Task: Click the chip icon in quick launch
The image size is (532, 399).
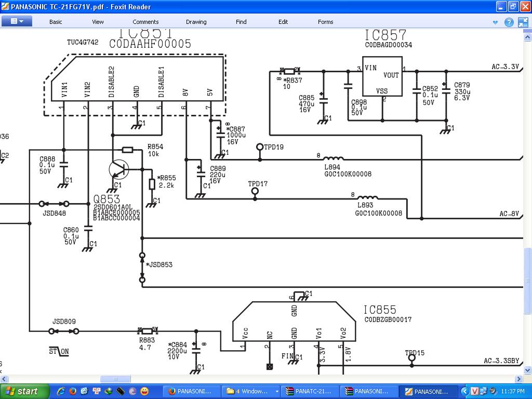Action: coord(121,391)
